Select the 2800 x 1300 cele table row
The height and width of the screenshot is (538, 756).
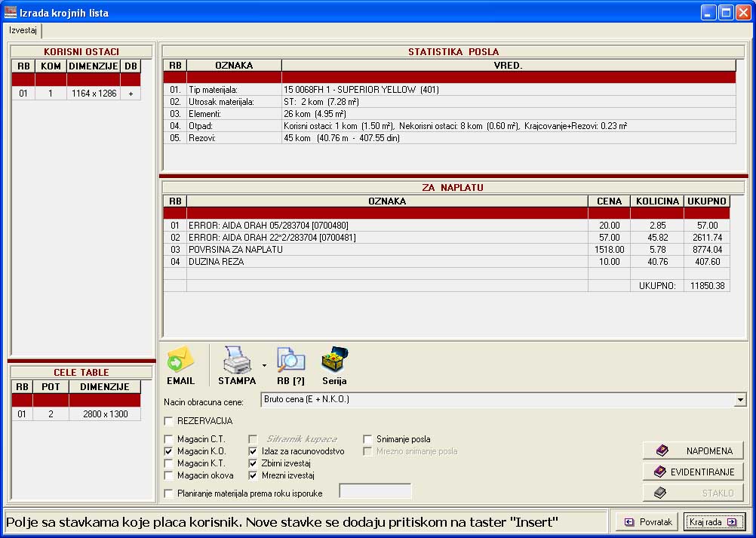[104, 414]
